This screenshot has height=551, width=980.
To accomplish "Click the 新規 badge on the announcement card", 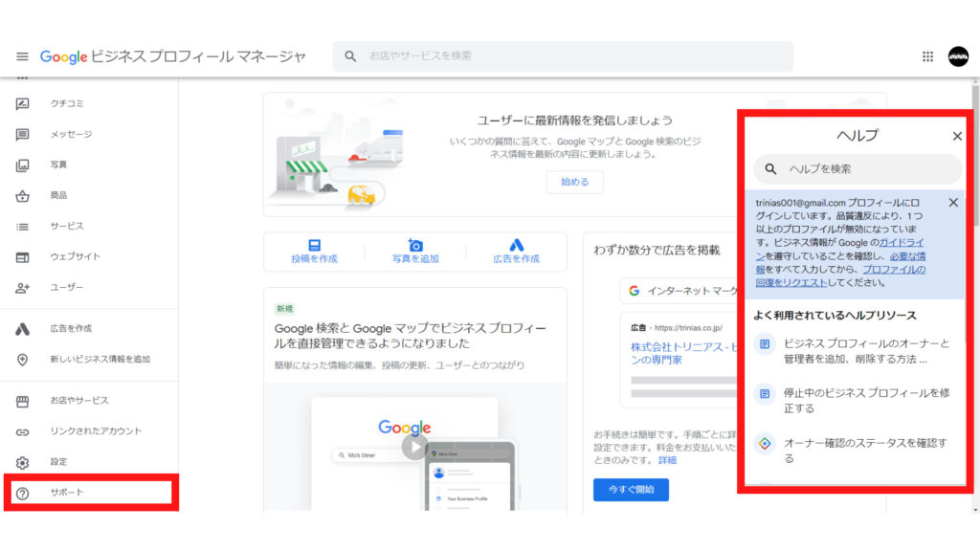I will coord(284,309).
